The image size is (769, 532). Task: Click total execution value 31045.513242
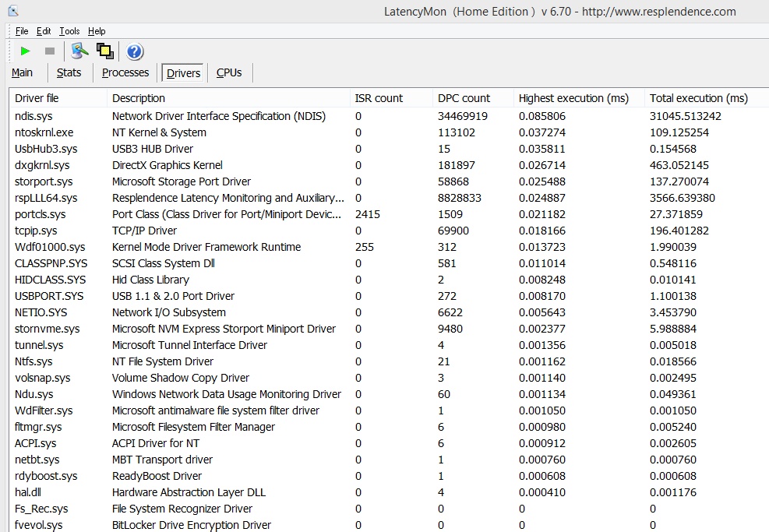tap(685, 116)
